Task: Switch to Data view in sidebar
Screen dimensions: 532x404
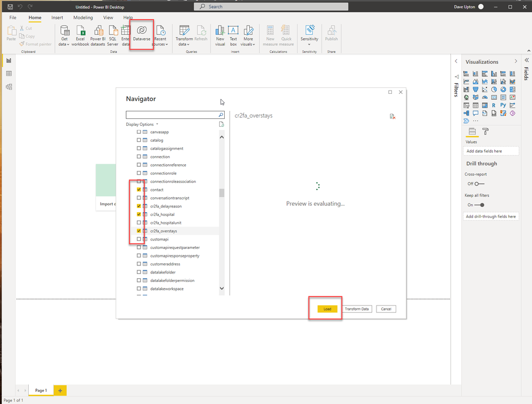Action: pyautogui.click(x=9, y=74)
